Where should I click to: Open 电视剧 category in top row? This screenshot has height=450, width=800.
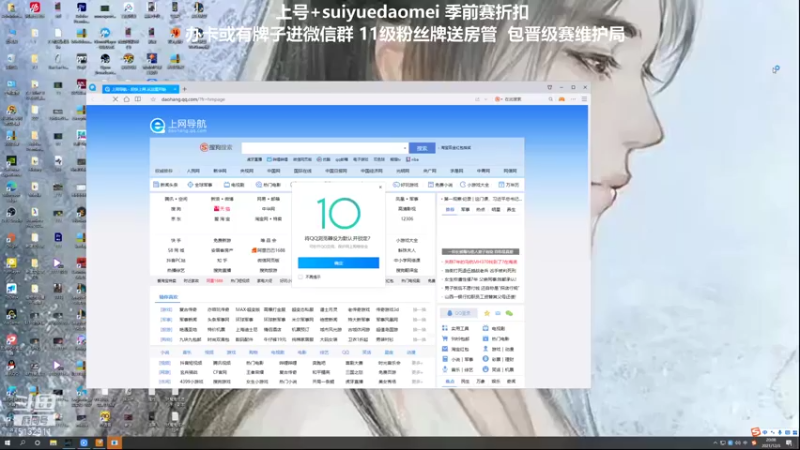point(234,185)
